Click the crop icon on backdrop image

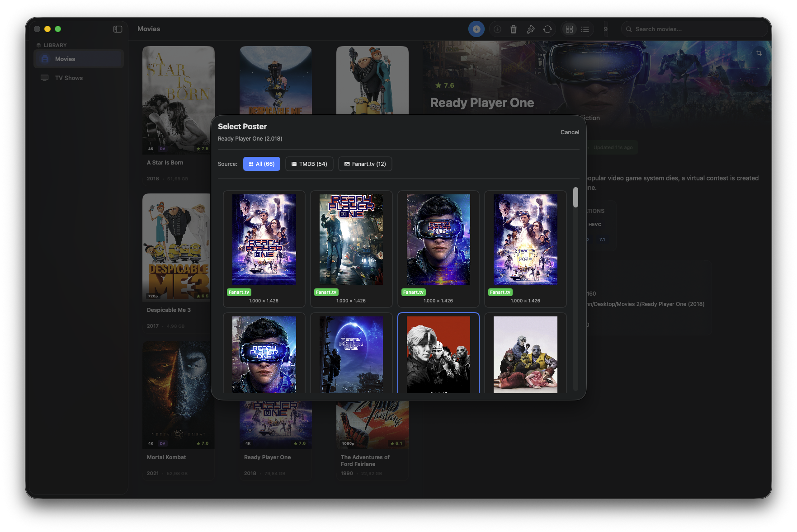click(x=759, y=53)
